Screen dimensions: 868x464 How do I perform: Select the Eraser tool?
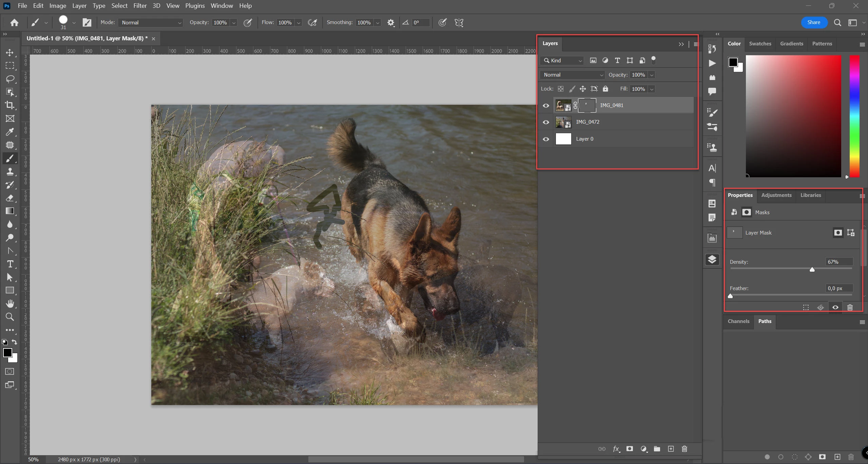click(x=10, y=198)
